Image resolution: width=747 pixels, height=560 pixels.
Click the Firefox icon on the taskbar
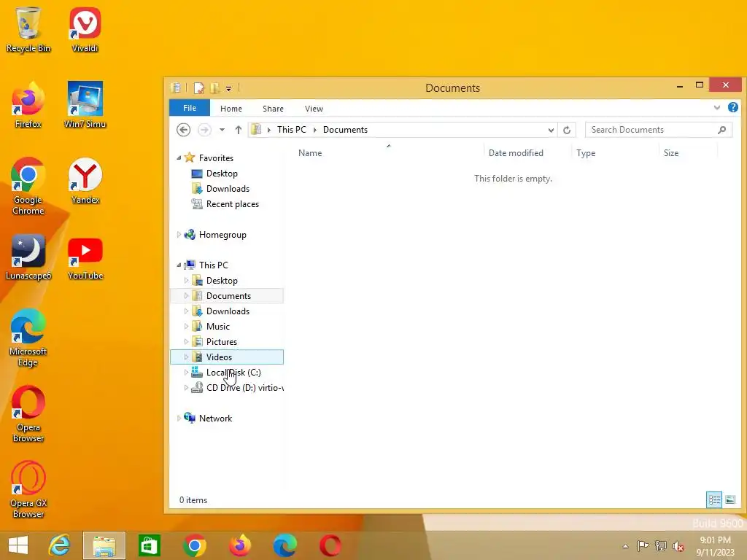click(x=239, y=545)
